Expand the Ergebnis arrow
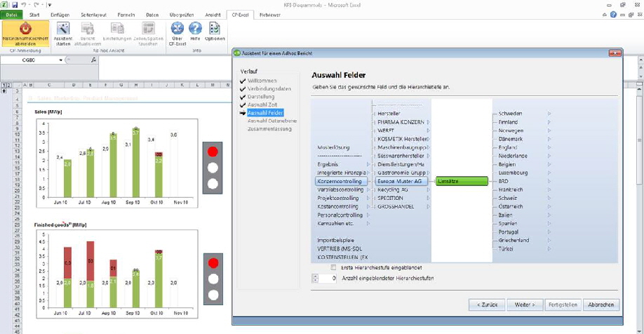Screen dimensions: 644x334 (368, 164)
